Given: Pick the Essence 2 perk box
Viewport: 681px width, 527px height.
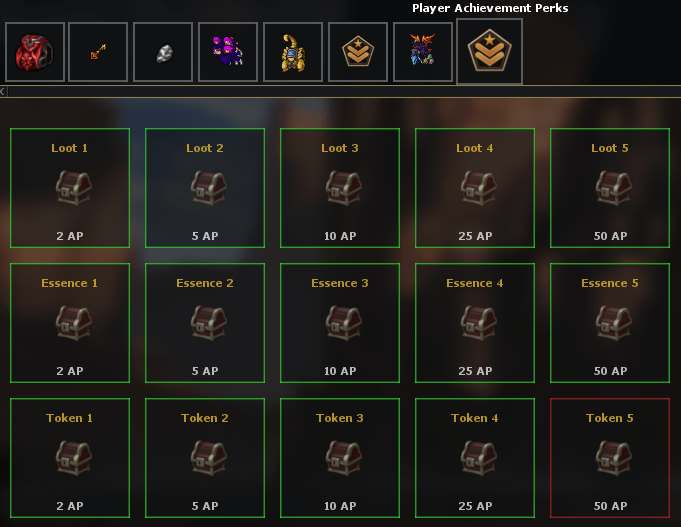Looking at the screenshot, I should [205, 323].
